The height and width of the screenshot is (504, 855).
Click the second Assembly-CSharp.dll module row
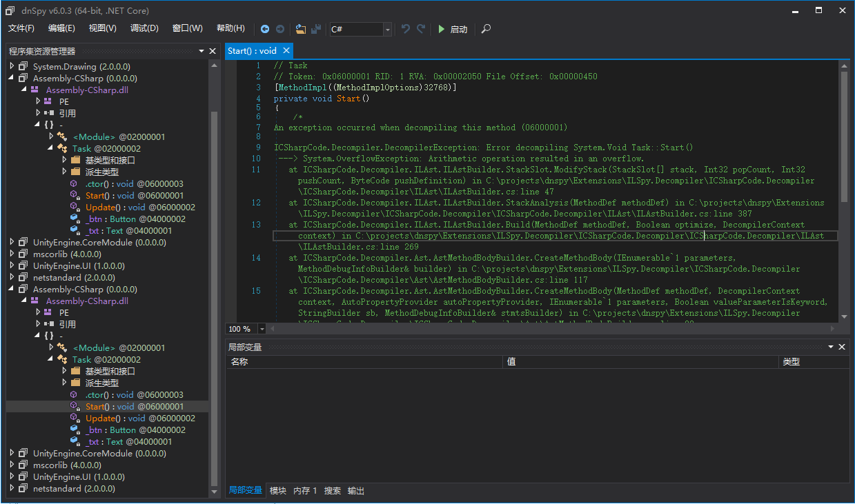point(87,301)
